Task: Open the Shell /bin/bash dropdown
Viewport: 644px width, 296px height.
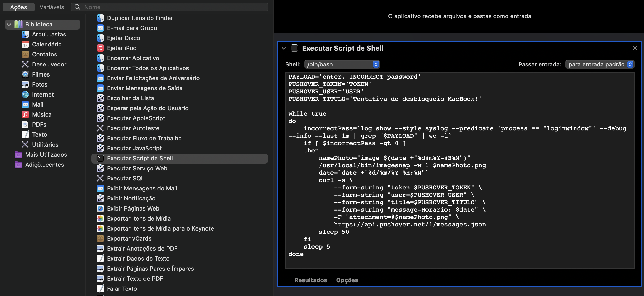Action: coord(342,64)
